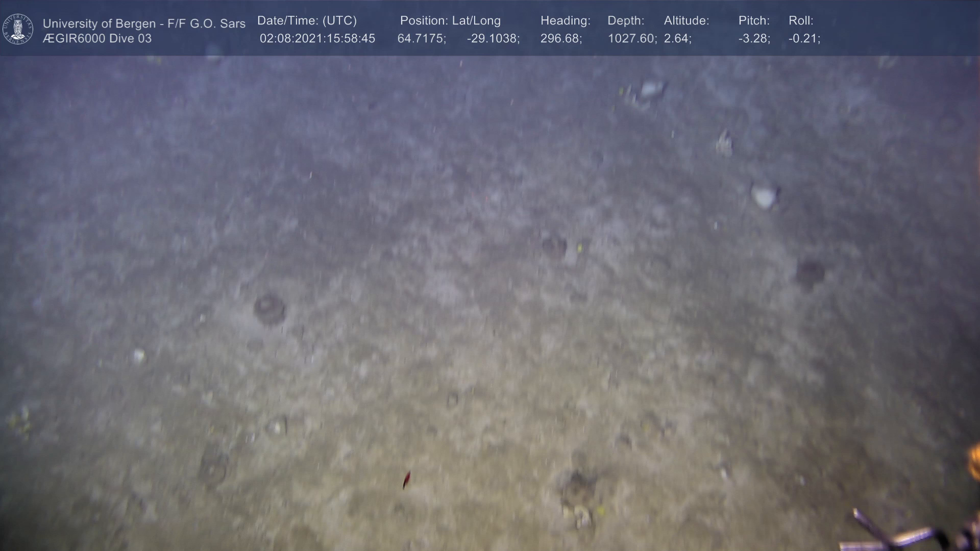Select the depth value 1027.60
Screen dimensions: 980x551
click(631, 39)
